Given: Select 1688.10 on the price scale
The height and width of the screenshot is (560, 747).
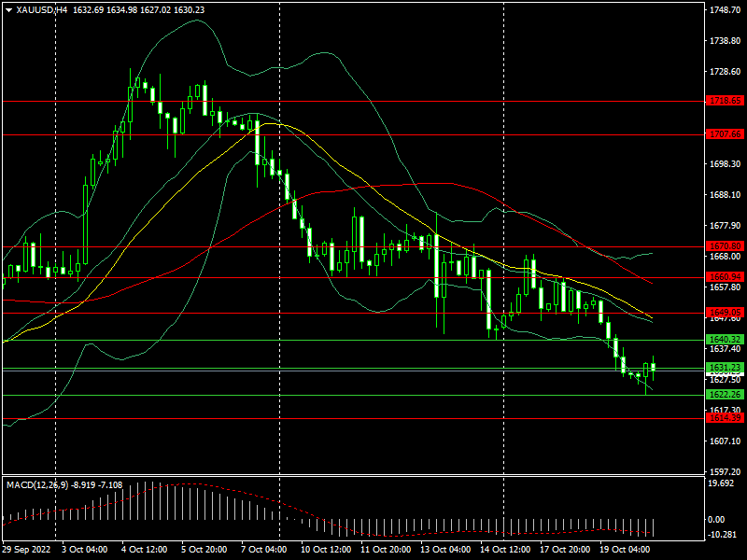Looking at the screenshot, I should click(x=726, y=195).
